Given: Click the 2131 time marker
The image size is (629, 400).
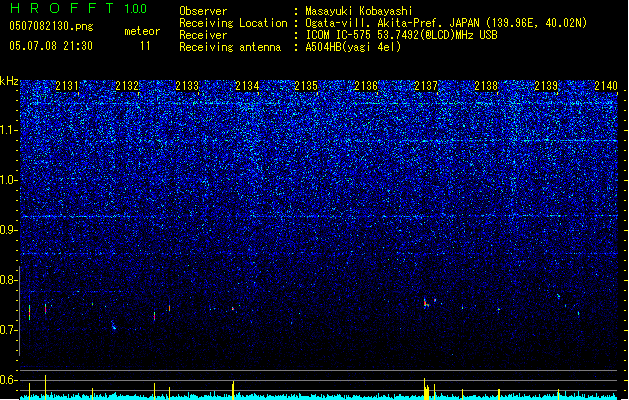Looking at the screenshot, I should pyautogui.click(x=67, y=86).
